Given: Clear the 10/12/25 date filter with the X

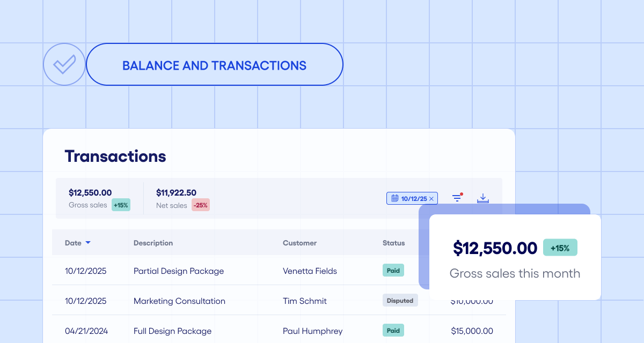Looking at the screenshot, I should [431, 198].
